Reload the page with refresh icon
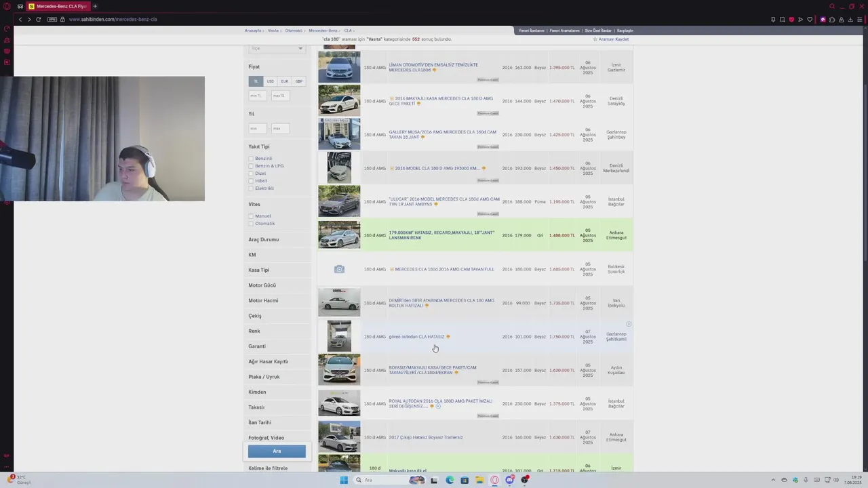 point(39,19)
